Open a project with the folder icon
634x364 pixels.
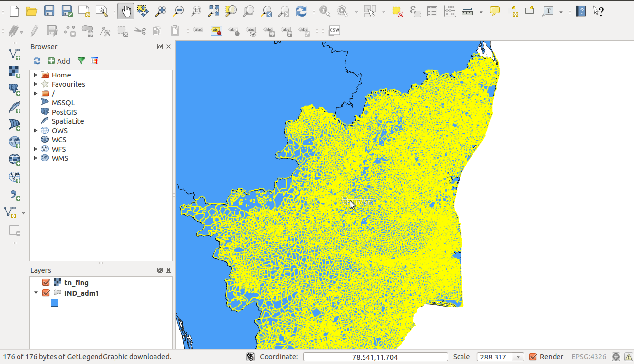31,11
